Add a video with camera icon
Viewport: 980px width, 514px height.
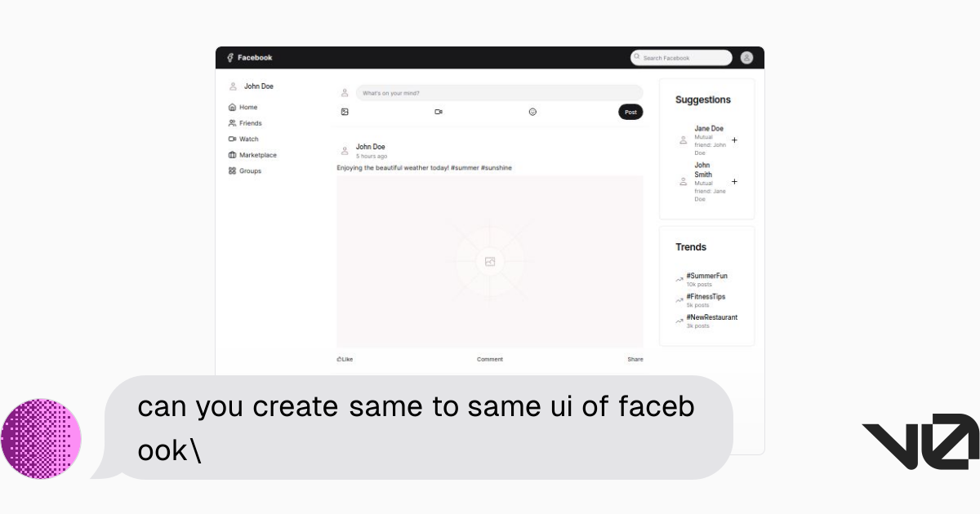coord(439,112)
